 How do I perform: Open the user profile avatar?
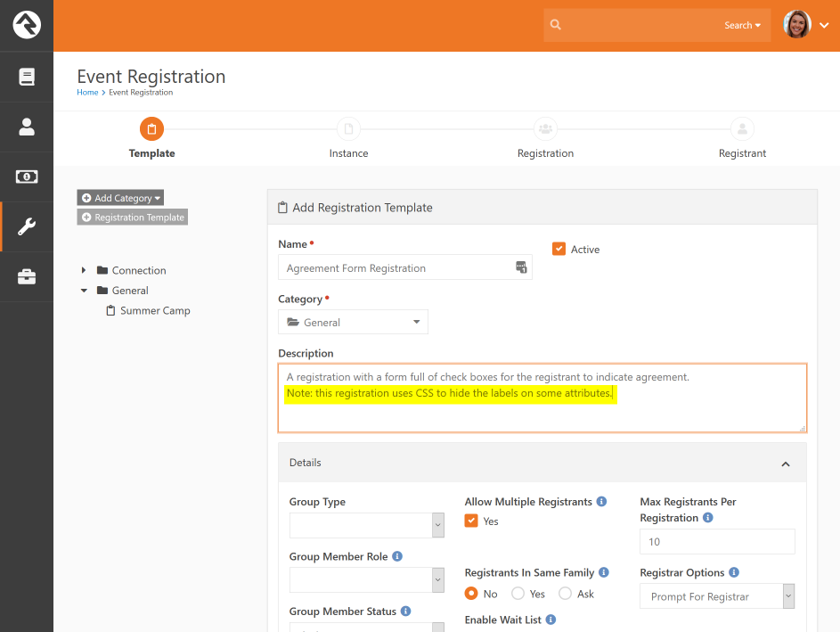[x=796, y=25]
